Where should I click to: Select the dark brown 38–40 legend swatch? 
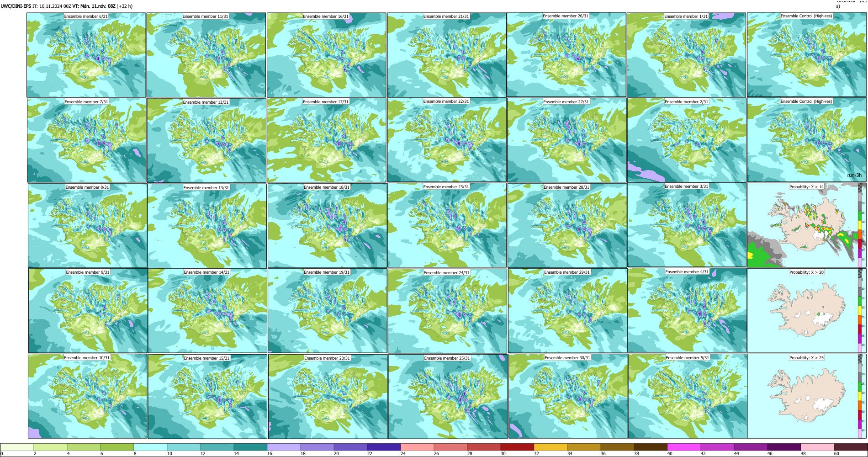[x=651, y=447]
